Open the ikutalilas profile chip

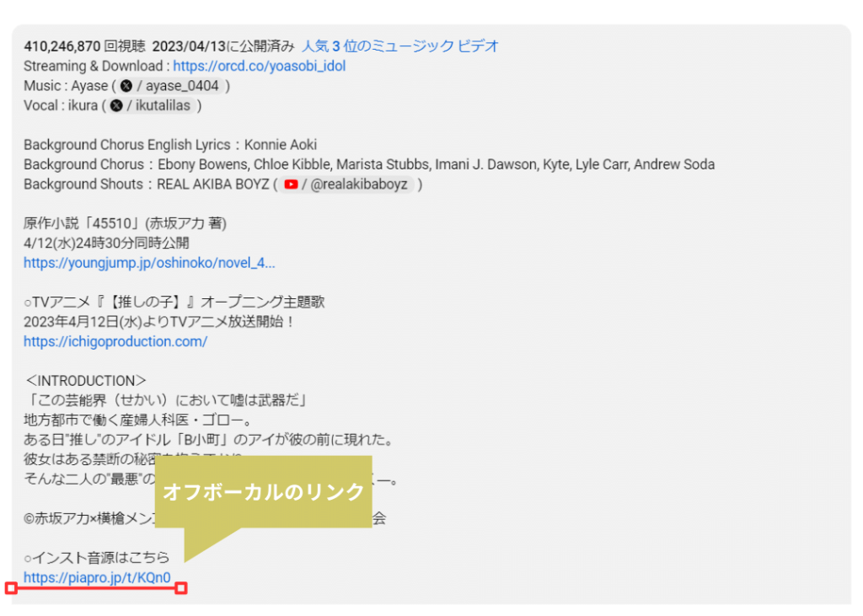(152, 105)
